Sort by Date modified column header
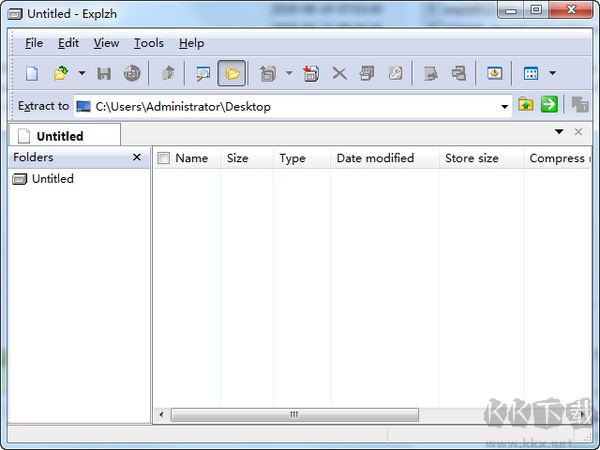This screenshot has height=450, width=600. pyautogui.click(x=375, y=158)
